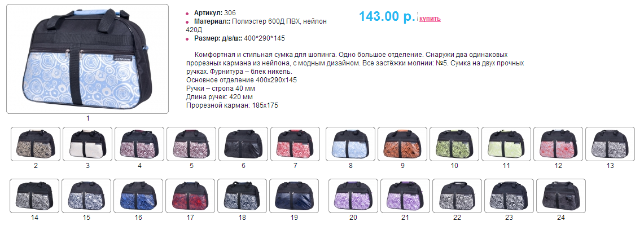
Task: Select the black squares bag thumbnail 24
Action: click(561, 196)
